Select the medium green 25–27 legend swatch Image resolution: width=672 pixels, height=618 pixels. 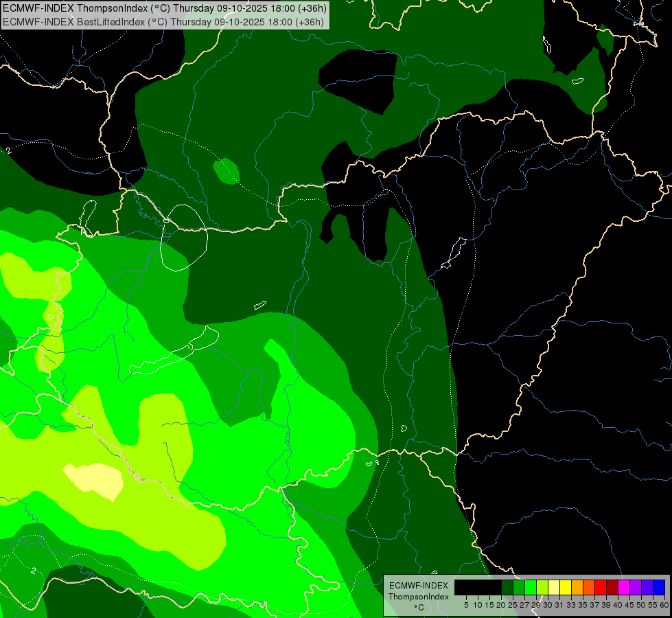[519, 587]
